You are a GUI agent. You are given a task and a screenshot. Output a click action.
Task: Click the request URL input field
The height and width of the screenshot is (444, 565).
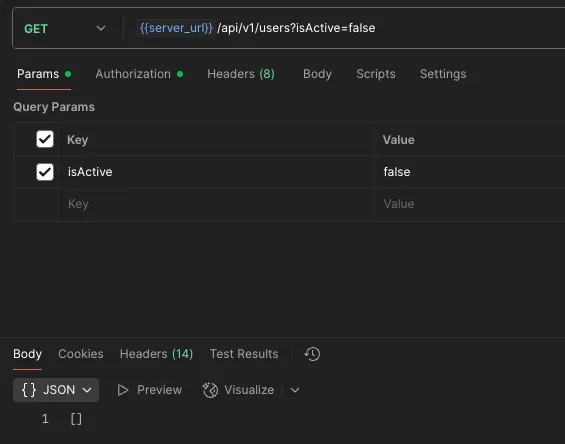346,28
